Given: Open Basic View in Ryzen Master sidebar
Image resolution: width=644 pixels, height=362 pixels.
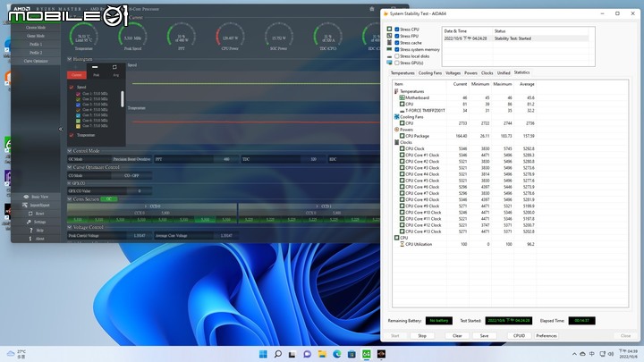Looking at the screenshot, I should coord(36,197).
